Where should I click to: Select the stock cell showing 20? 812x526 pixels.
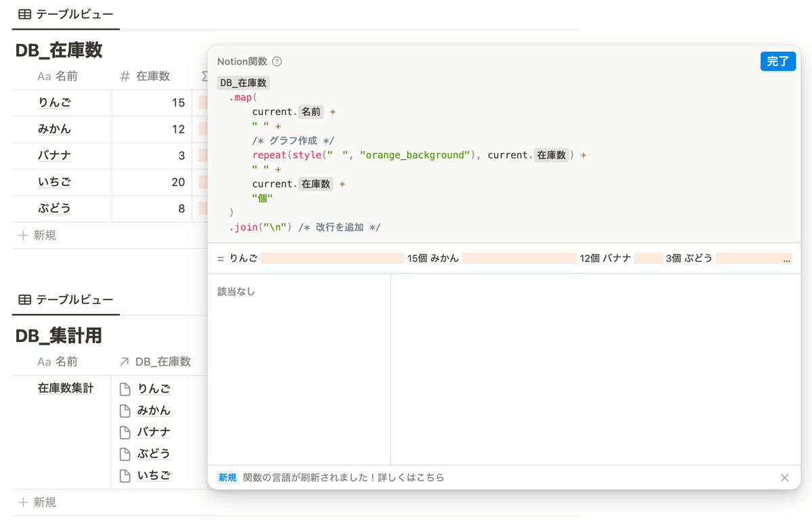point(152,182)
